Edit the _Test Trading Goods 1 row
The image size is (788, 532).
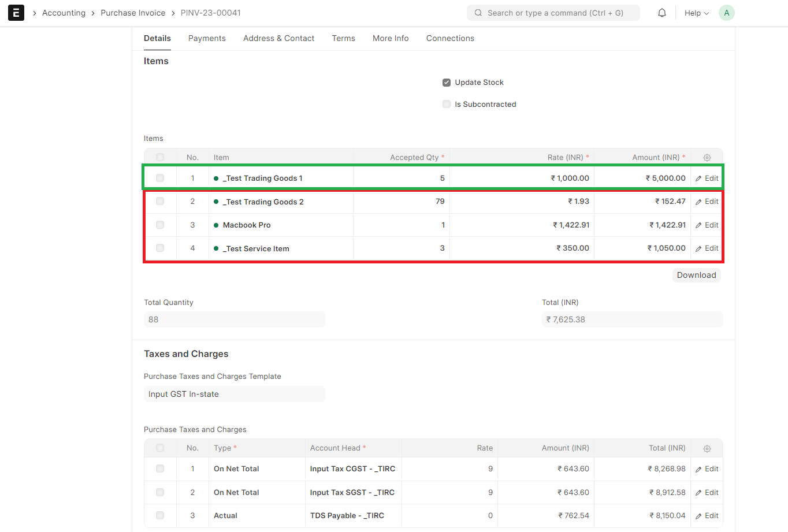point(707,178)
